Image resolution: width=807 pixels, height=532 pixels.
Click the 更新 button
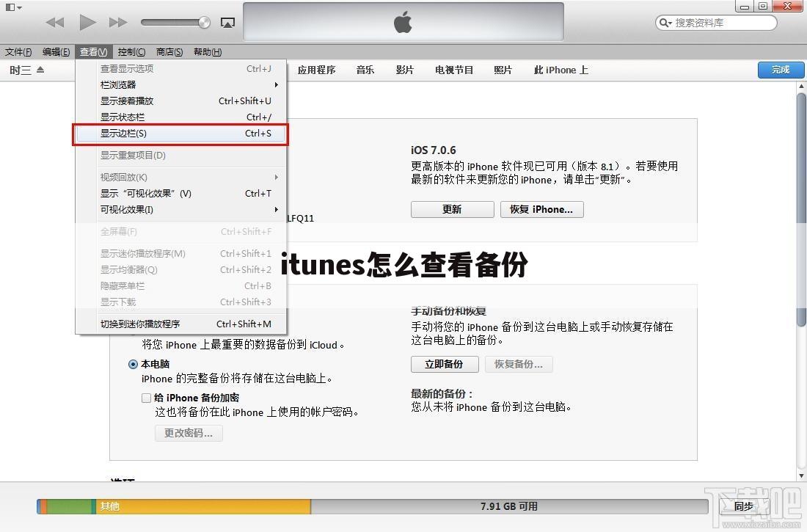point(452,210)
